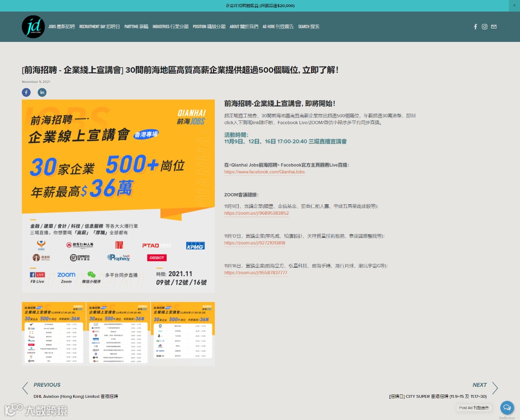
Task: Click the article headline text
Action: click(x=180, y=70)
